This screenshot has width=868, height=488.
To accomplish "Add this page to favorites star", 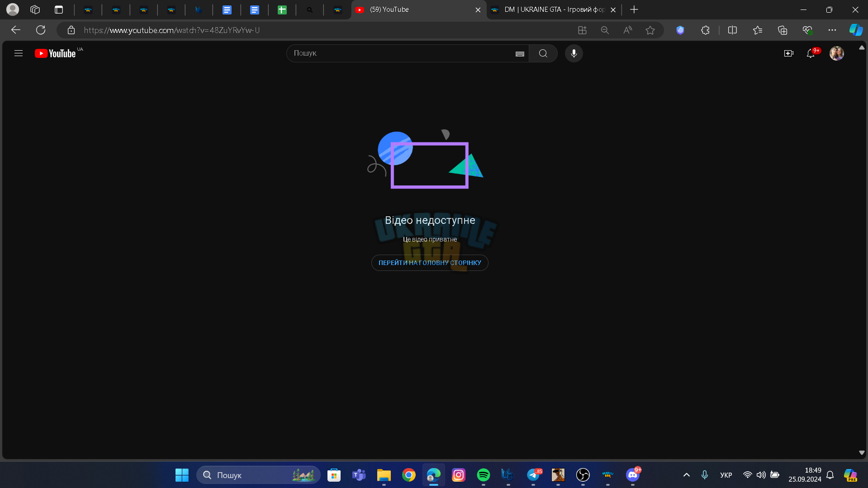I will (x=650, y=30).
